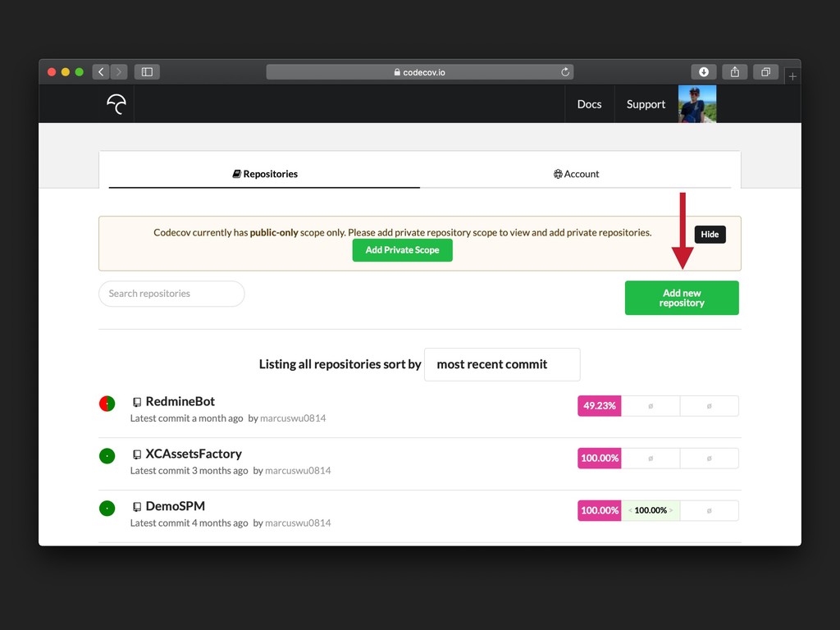
Task: Click the codecov.io address bar
Action: click(x=419, y=72)
